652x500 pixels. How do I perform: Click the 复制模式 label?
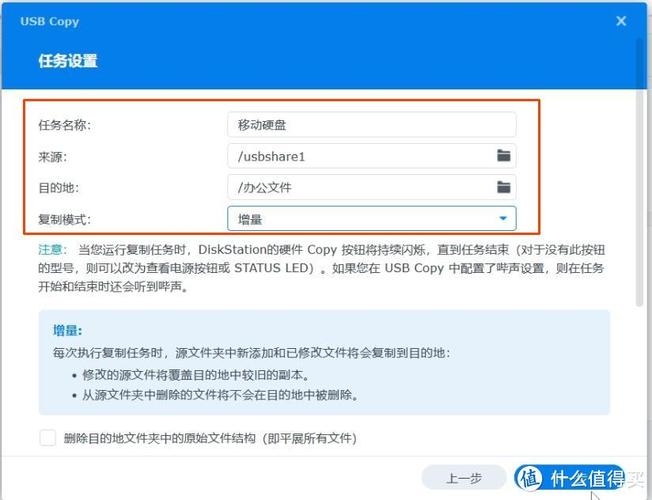pos(64,219)
